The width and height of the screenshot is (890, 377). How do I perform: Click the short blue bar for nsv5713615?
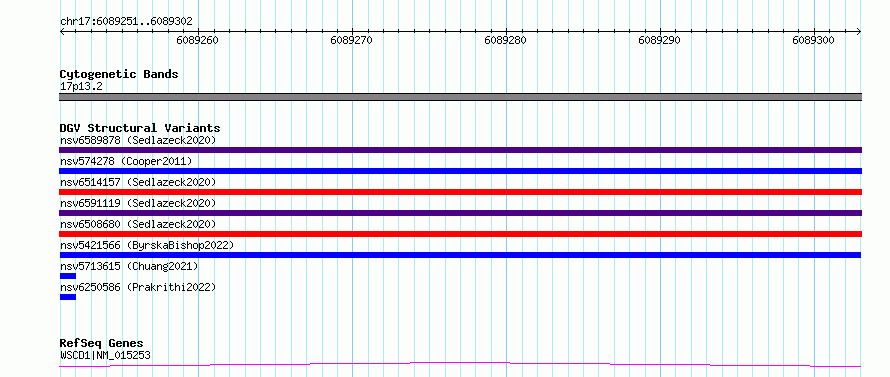click(68, 276)
